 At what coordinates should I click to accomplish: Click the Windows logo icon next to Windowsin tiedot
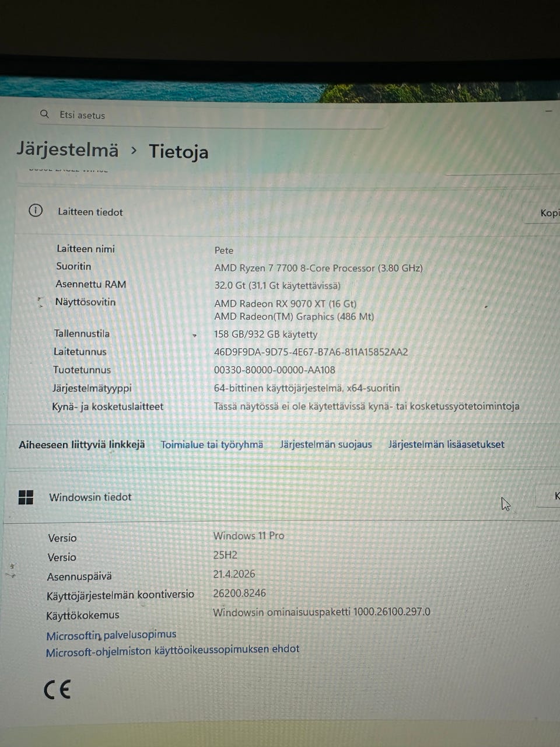click(26, 497)
